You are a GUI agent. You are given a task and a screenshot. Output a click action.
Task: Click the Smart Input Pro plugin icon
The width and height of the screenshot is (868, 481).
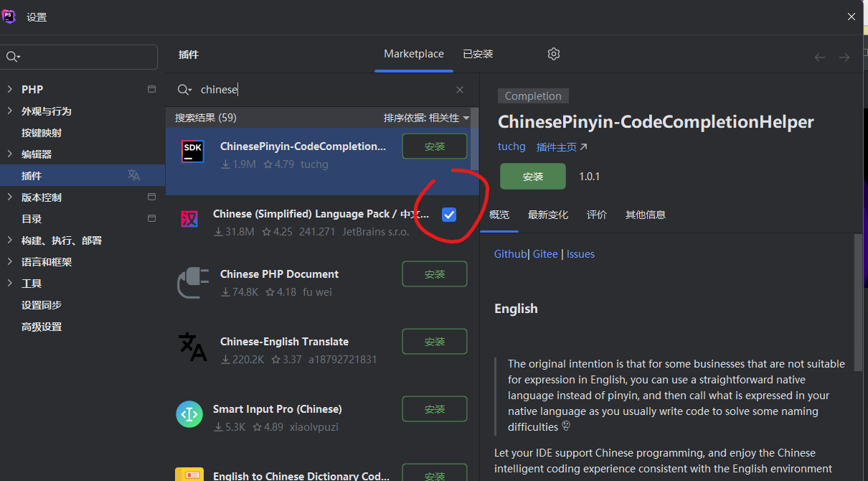tap(189, 414)
